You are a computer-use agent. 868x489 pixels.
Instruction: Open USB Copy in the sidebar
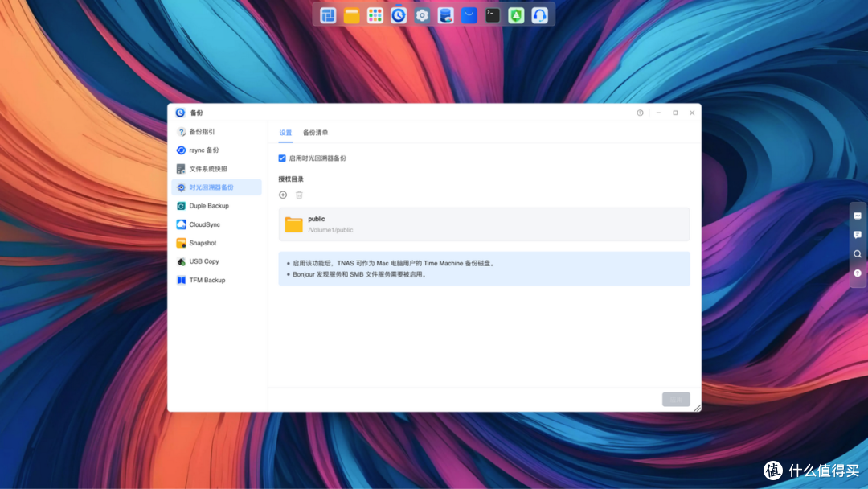[x=216, y=261]
